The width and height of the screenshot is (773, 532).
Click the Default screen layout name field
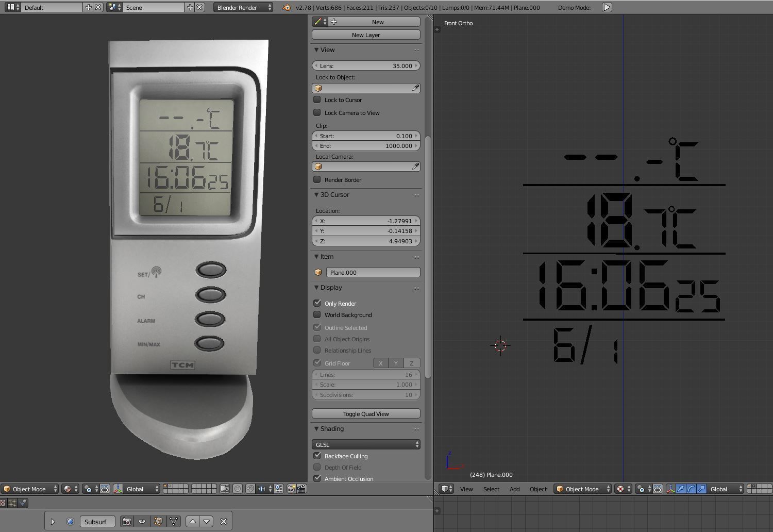[x=53, y=7]
